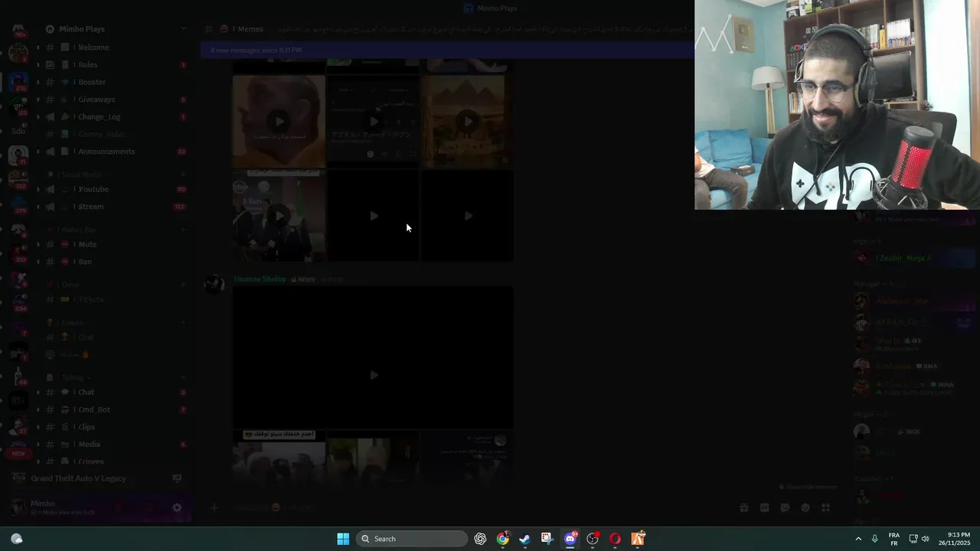This screenshot has width=980, height=551.
Task: Click the stream screen icon beside GTA V Legacy
Action: pyautogui.click(x=177, y=478)
